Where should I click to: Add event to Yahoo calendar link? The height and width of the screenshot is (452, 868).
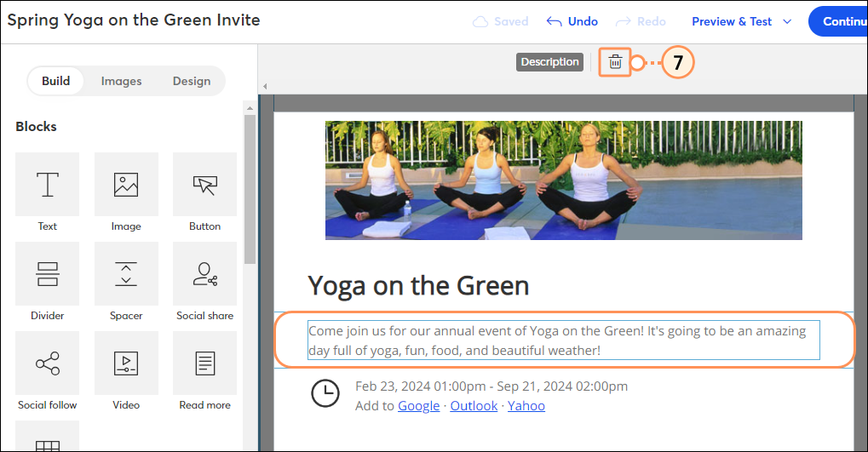coord(526,405)
